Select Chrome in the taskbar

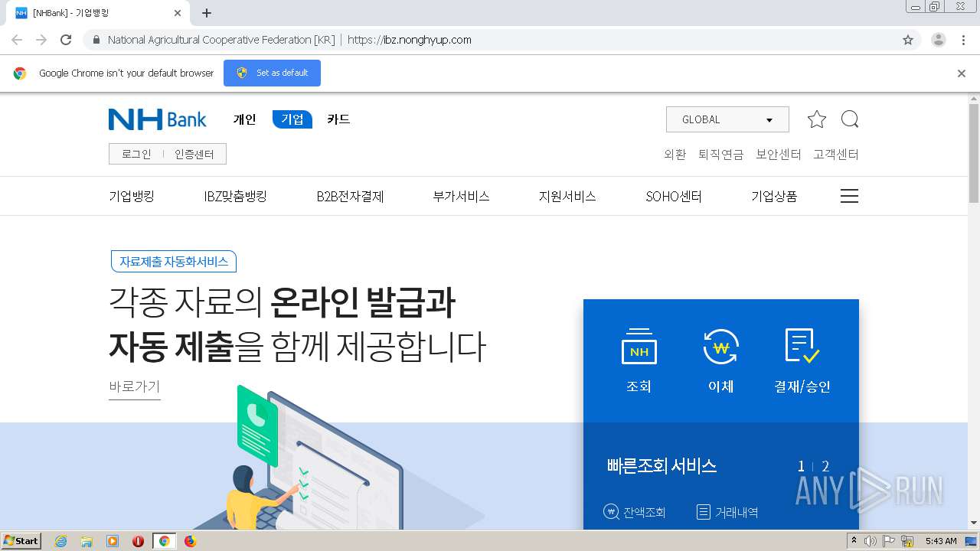click(164, 541)
